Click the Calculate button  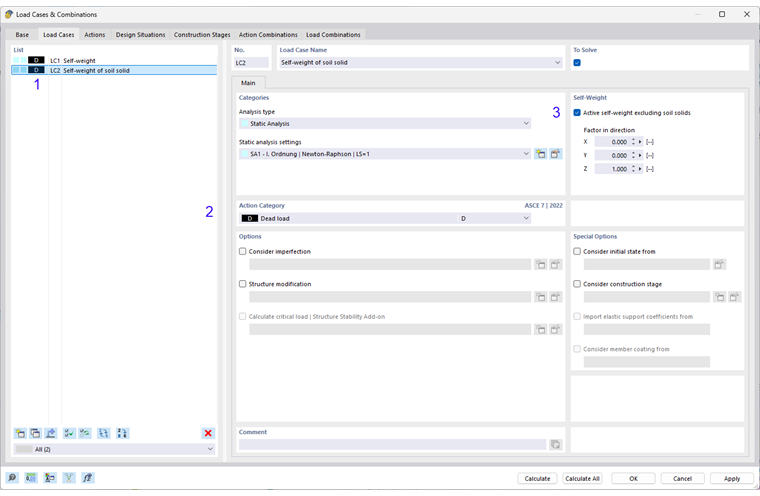(x=537, y=479)
